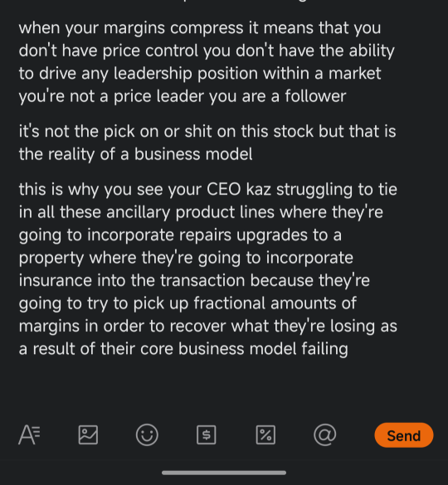Add a stock ticker via dollar icon
The width and height of the screenshot is (448, 485).
[207, 434]
